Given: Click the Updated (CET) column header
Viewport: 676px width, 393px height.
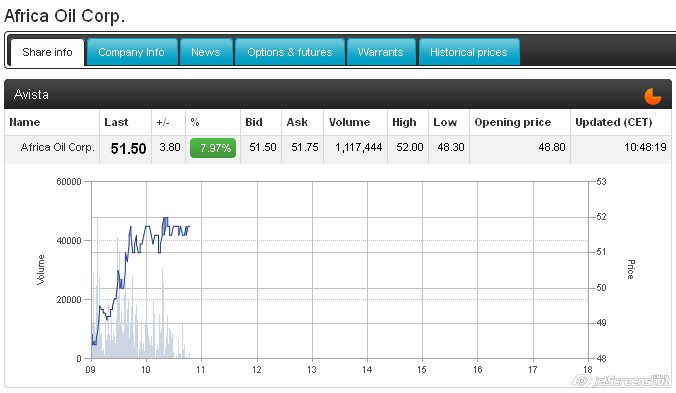Looking at the screenshot, I should coord(613,122).
